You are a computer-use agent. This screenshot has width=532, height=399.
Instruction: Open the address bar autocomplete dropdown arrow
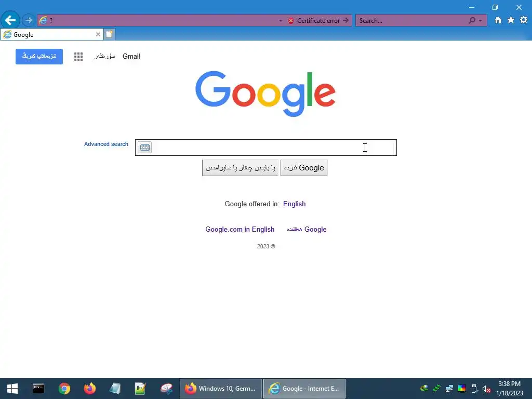pyautogui.click(x=281, y=21)
